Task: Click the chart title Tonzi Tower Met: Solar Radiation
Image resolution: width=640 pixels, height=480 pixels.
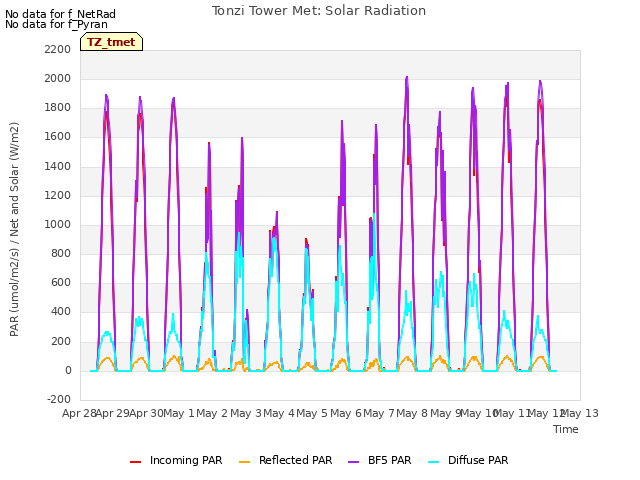Action: (319, 11)
